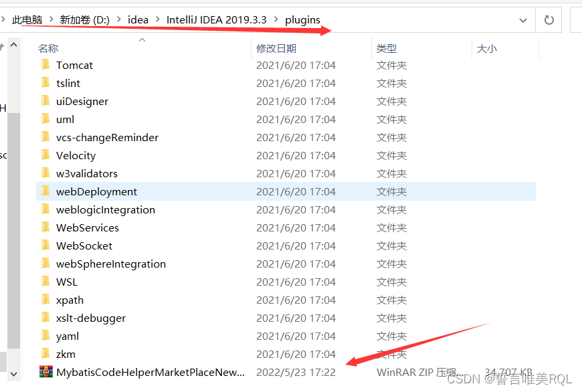
Task: Go to 此电脑 in the address bar
Action: 27,19
